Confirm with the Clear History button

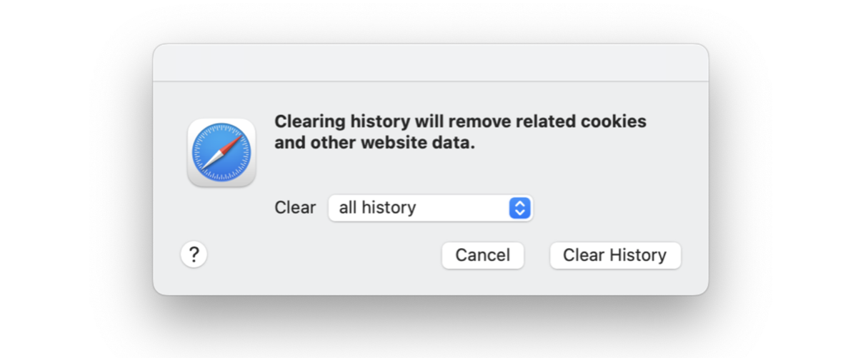pos(614,255)
